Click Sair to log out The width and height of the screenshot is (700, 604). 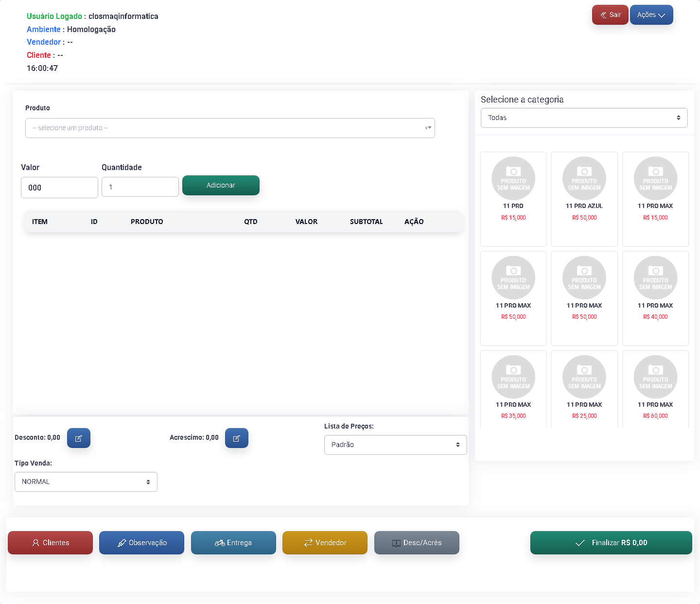[x=610, y=15]
